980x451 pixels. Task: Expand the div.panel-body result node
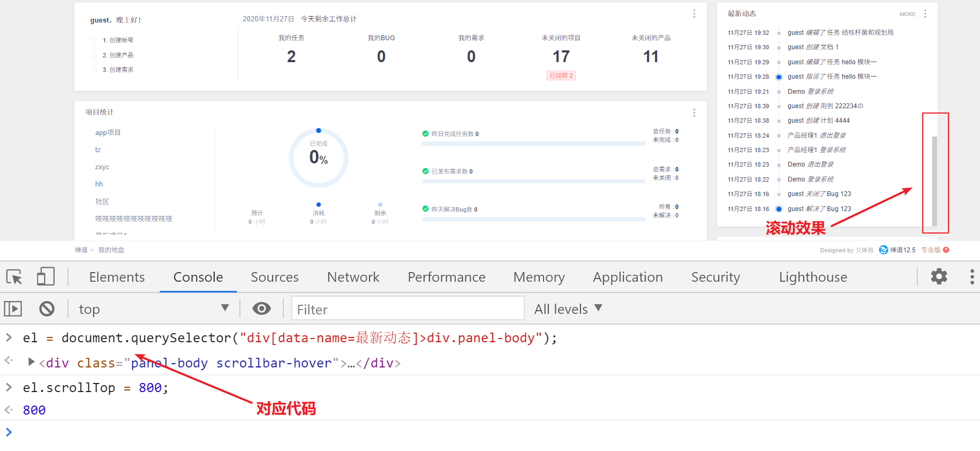pos(32,362)
